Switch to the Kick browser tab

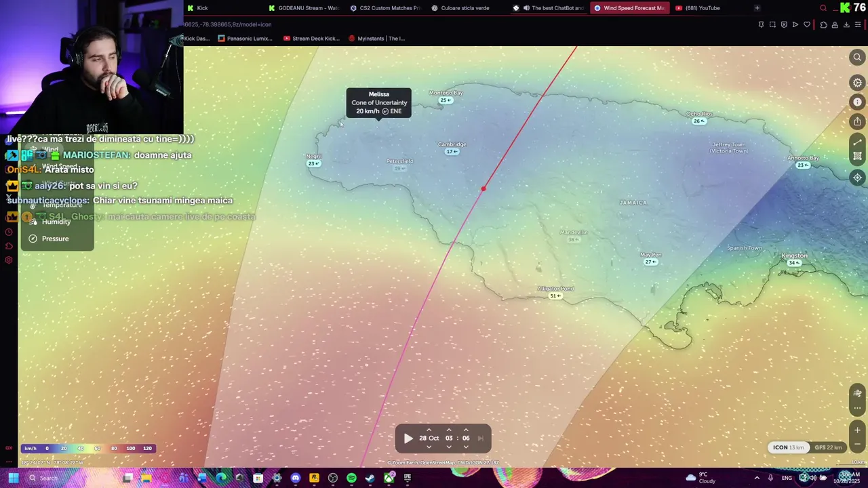(202, 8)
